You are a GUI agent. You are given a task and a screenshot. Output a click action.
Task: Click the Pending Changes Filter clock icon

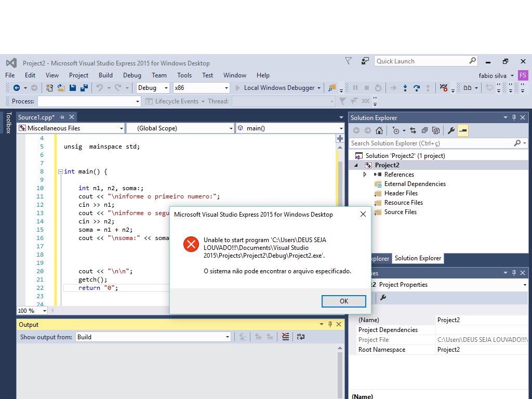click(395, 130)
